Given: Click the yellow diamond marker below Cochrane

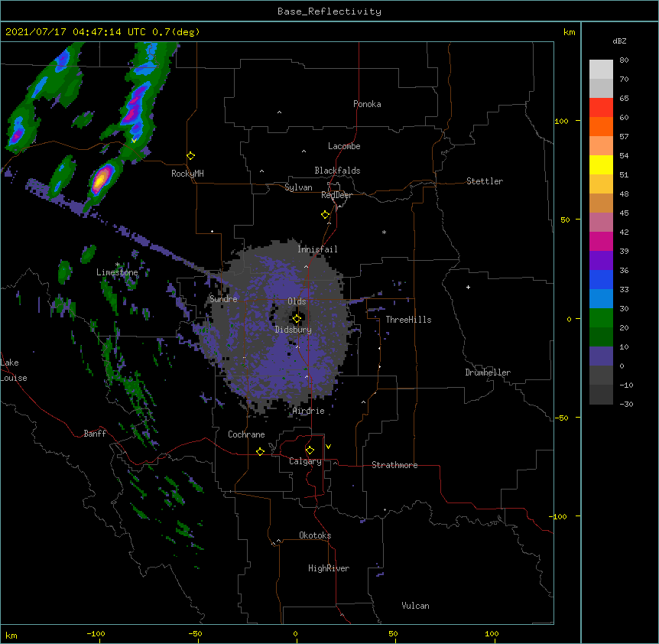Looking at the screenshot, I should point(260,451).
